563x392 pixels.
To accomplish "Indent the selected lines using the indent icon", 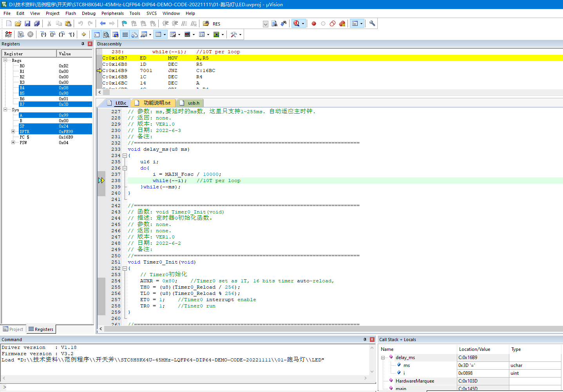I will tap(166, 23).
